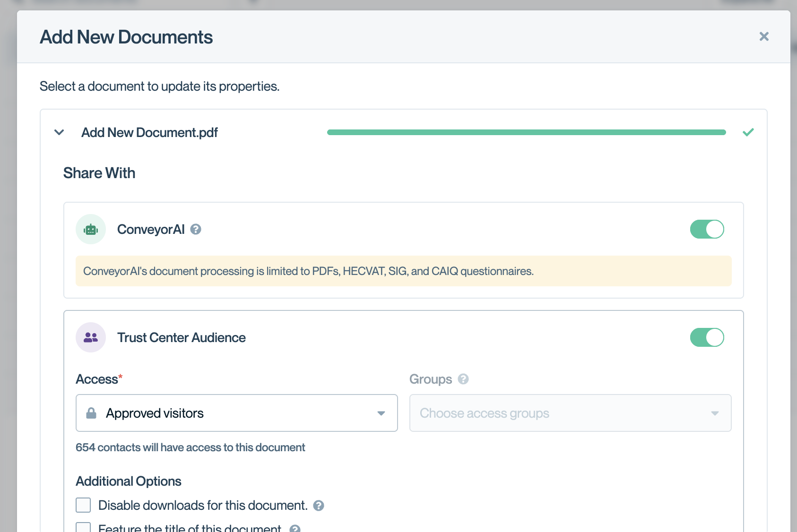
Task: Click the Trust Center Audience label
Action: pos(182,337)
